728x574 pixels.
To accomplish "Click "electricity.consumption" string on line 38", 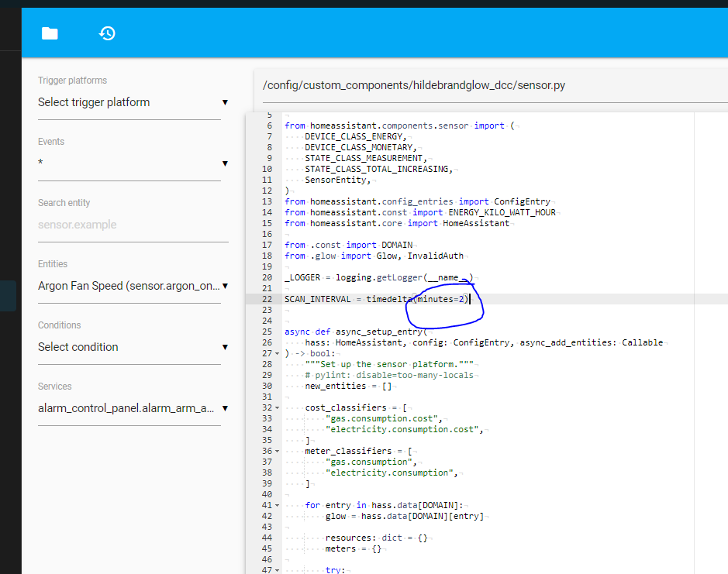I will 389,473.
